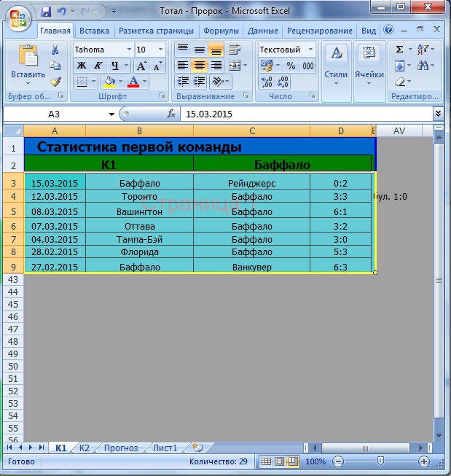Increase font size with large A
Screen dimensions: 451x476
coord(141,66)
